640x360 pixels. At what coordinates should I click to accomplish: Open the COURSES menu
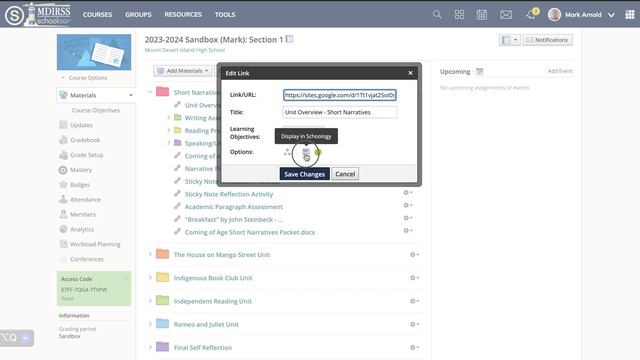point(97,15)
